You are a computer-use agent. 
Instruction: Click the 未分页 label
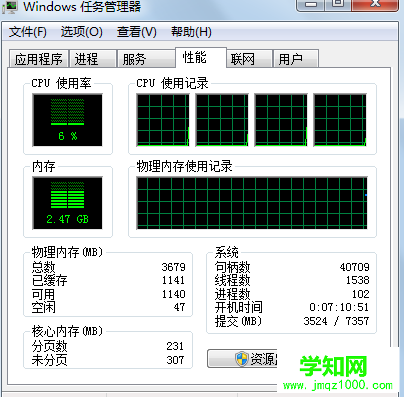coord(49,360)
